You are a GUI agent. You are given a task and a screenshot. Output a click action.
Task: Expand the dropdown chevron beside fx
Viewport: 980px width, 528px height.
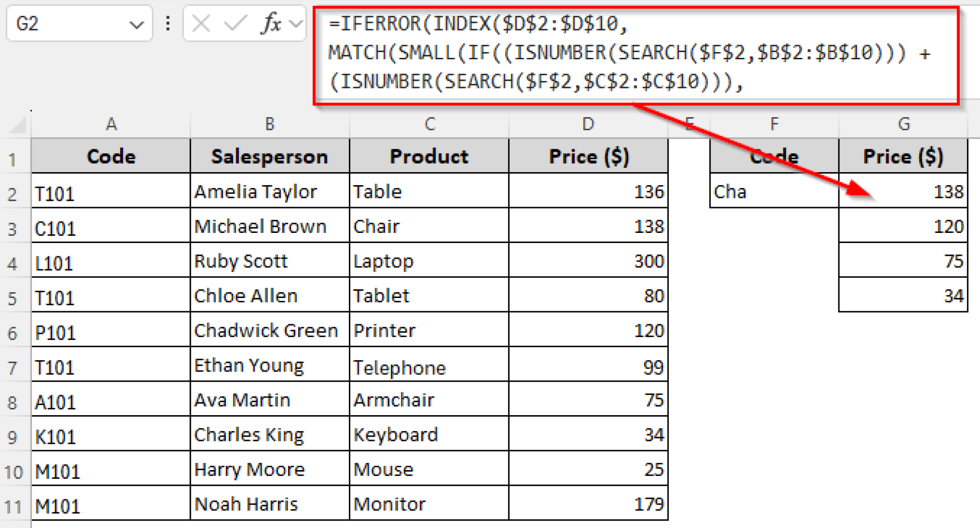pos(297,23)
